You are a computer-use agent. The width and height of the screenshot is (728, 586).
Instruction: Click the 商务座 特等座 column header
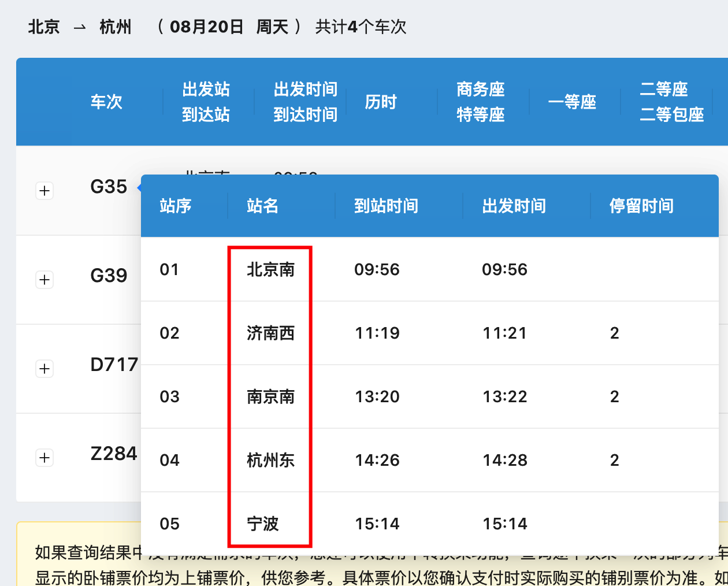(481, 102)
